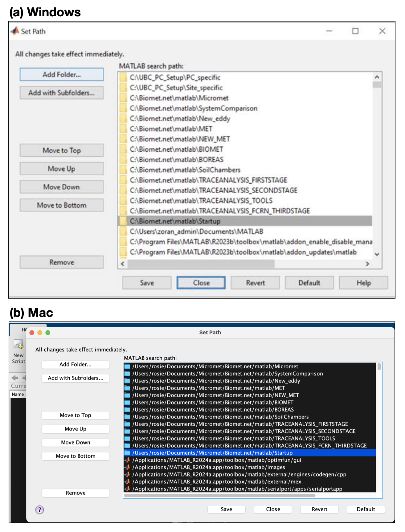Viewport: 405px width, 532px height.
Task: Click Move Up in Mac dialog
Action: [76, 429]
